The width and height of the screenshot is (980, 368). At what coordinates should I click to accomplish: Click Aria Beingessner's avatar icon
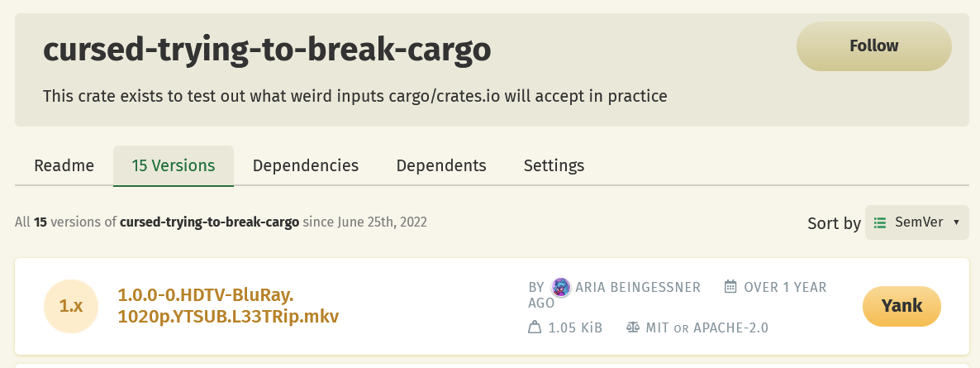(x=561, y=287)
